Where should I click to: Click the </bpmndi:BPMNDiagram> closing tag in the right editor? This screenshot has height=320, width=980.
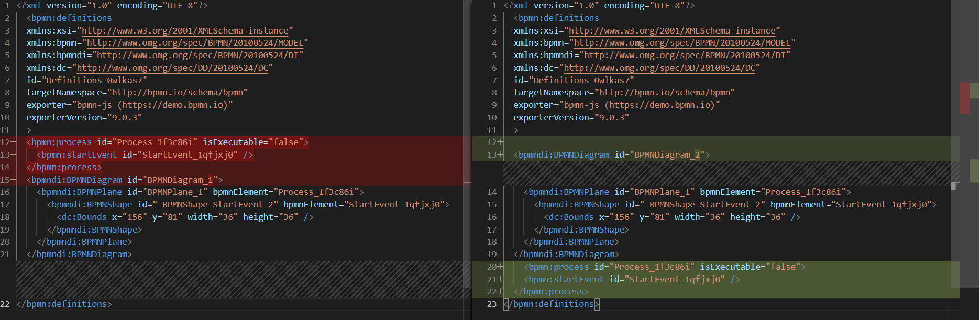pyautogui.click(x=566, y=254)
